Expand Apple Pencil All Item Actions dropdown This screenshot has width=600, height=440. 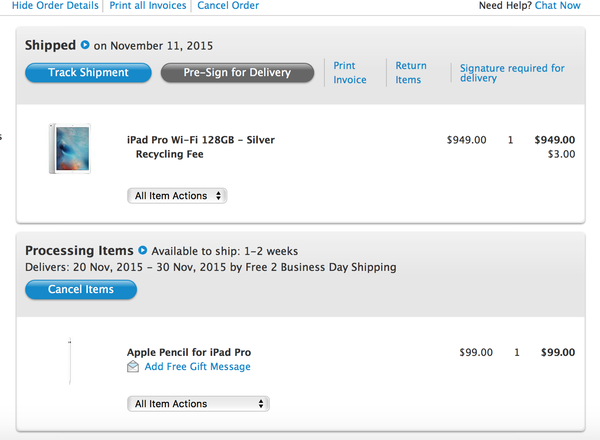(x=198, y=404)
